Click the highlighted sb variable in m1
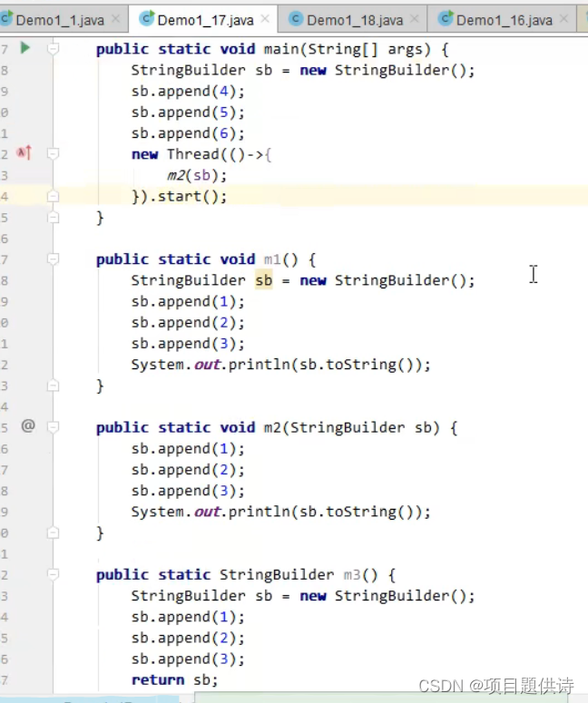 (x=264, y=280)
